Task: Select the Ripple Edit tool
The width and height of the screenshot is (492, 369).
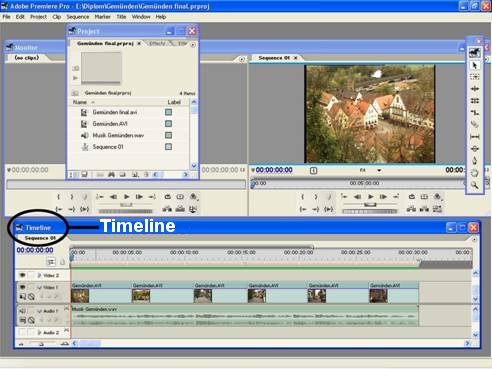Action: [x=474, y=89]
